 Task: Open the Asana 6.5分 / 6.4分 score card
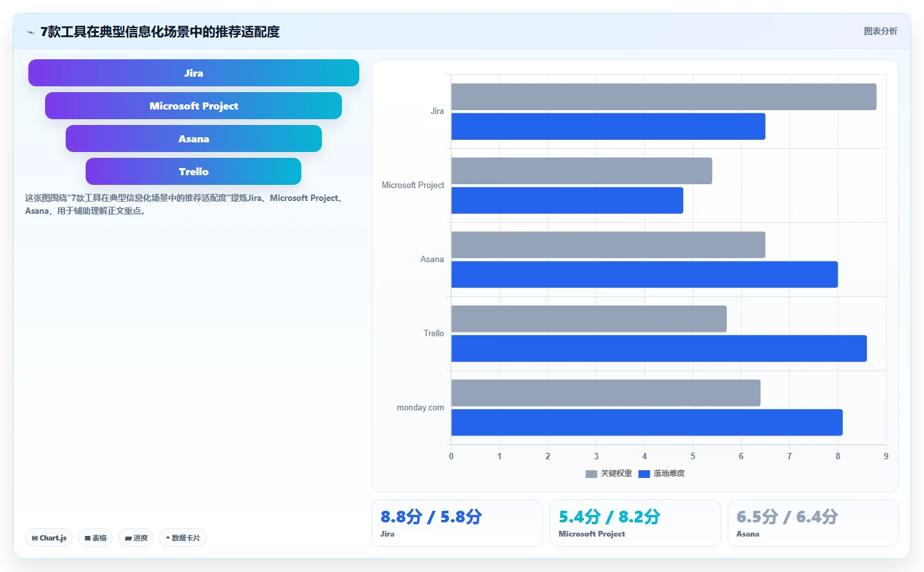point(813,523)
